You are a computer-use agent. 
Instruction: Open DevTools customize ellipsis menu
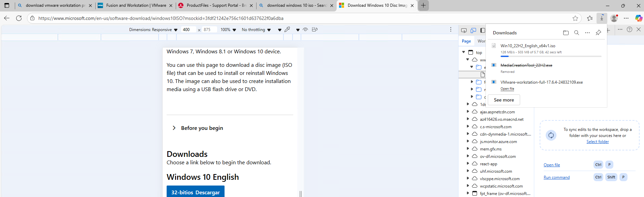(x=620, y=29)
